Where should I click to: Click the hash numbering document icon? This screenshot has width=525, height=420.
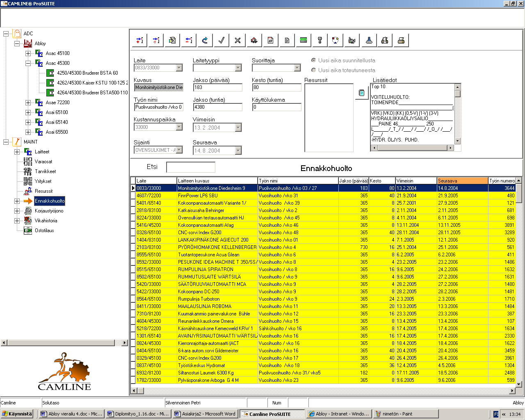click(271, 40)
